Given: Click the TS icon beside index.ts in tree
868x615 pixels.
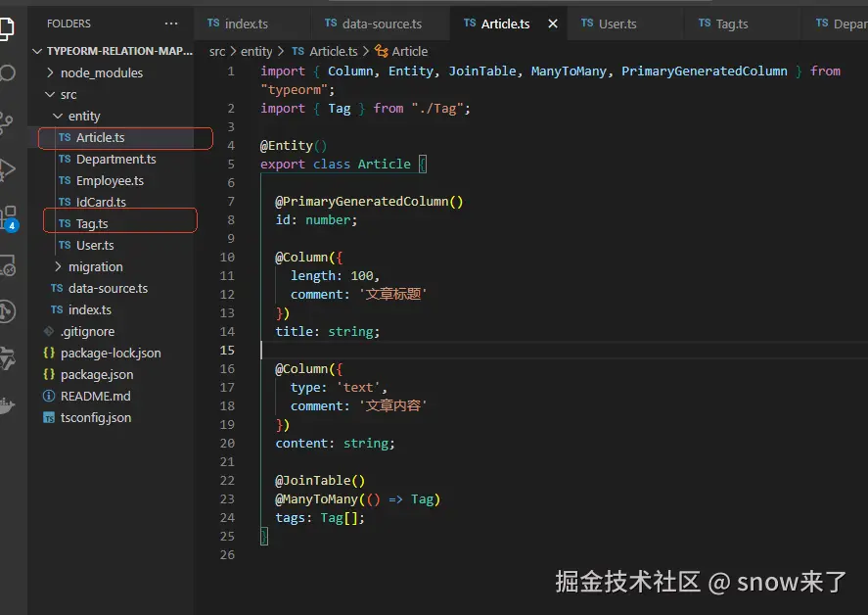Looking at the screenshot, I should click(x=57, y=309).
